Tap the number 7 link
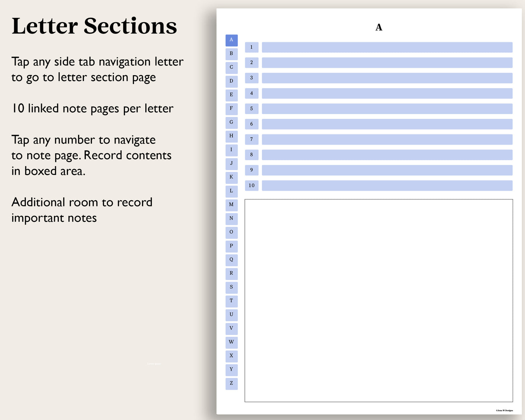 tap(251, 139)
